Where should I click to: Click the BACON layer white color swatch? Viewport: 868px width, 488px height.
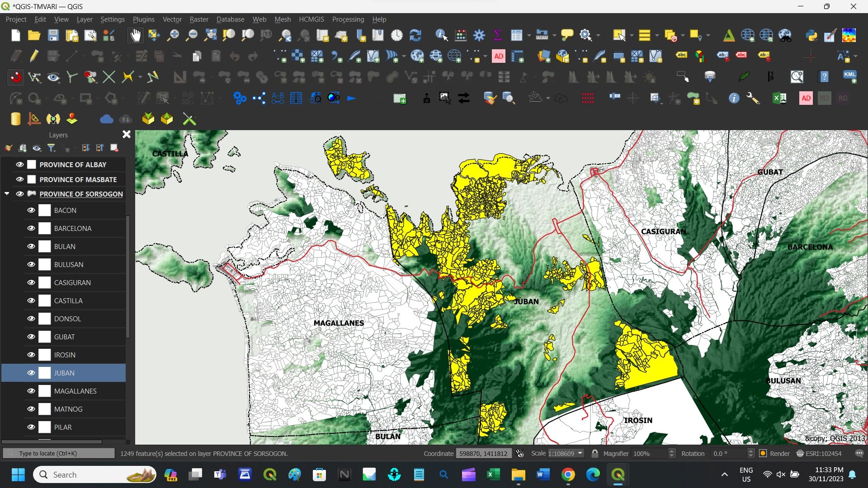click(x=45, y=210)
